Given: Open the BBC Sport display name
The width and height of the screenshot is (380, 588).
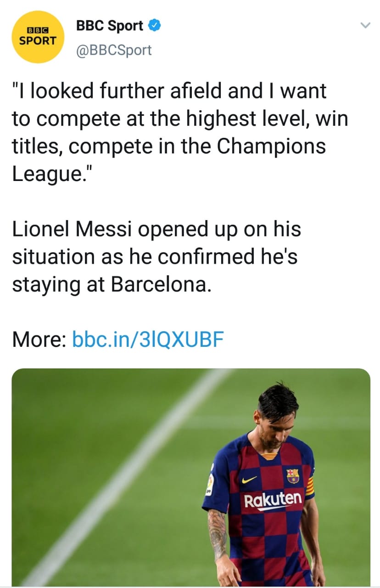Looking at the screenshot, I should pos(110,26).
